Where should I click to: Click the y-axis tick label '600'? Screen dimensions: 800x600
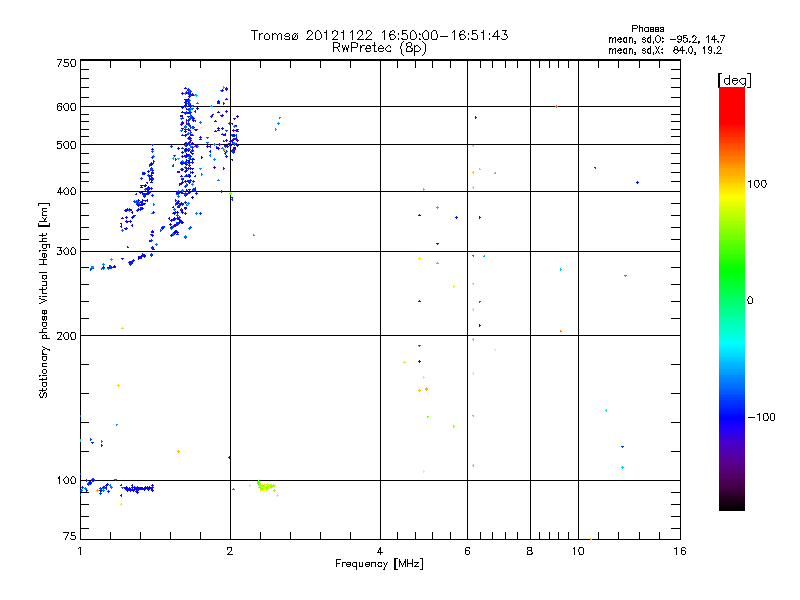tap(66, 107)
